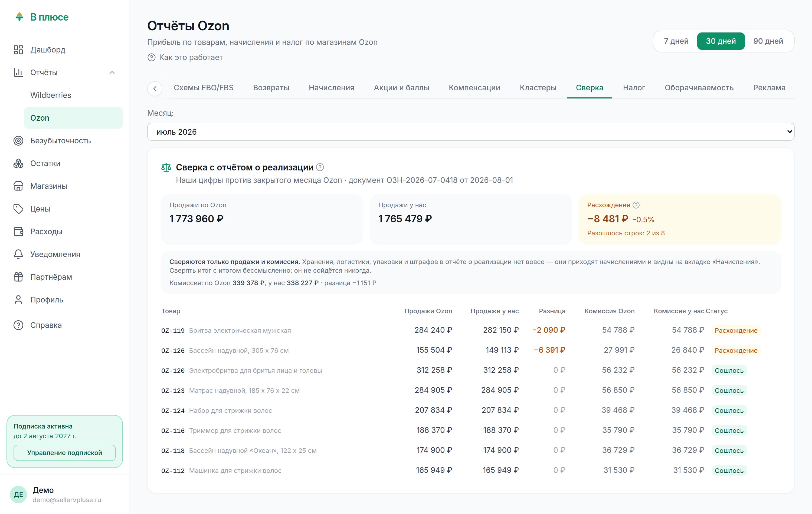Open Wildberries reports in sidebar
The width and height of the screenshot is (812, 514).
pos(73,95)
